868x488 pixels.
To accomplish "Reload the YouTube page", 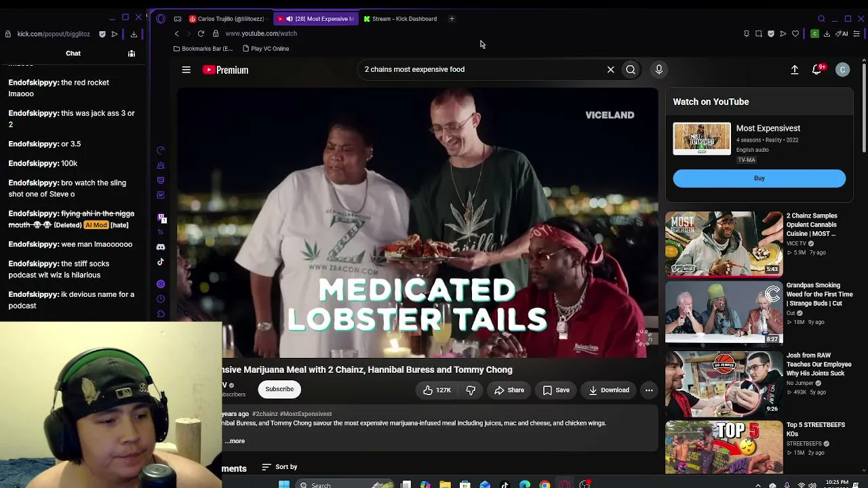I will click(201, 34).
